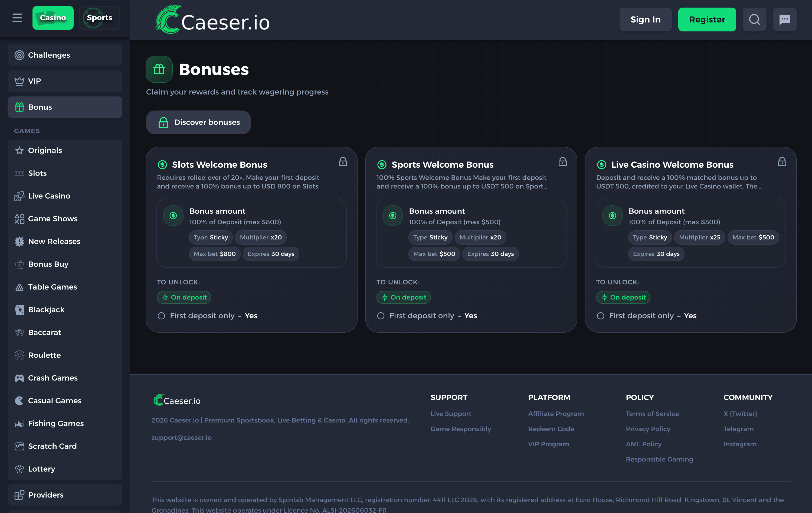Switch to the Sports tab

click(x=100, y=18)
